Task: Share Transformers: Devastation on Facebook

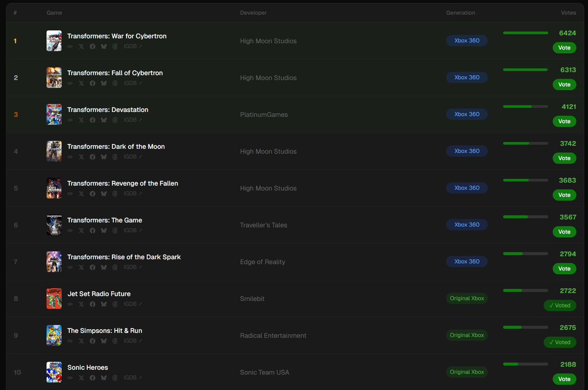Action: pos(93,120)
